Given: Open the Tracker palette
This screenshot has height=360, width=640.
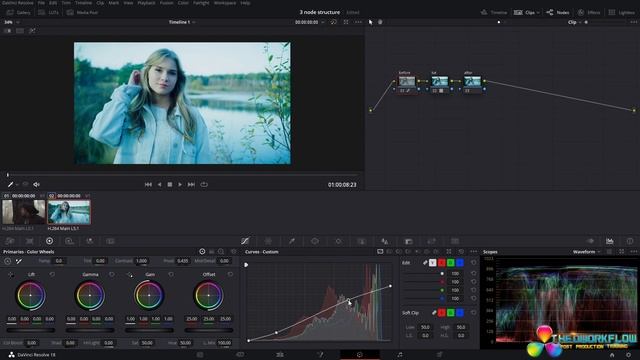Looking at the screenshot, I should click(x=338, y=241).
